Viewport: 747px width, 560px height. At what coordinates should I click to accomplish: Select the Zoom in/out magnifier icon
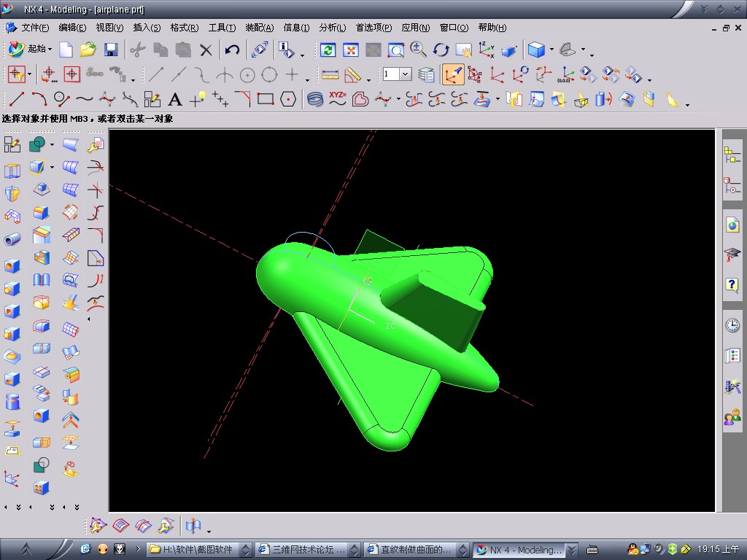(418, 50)
